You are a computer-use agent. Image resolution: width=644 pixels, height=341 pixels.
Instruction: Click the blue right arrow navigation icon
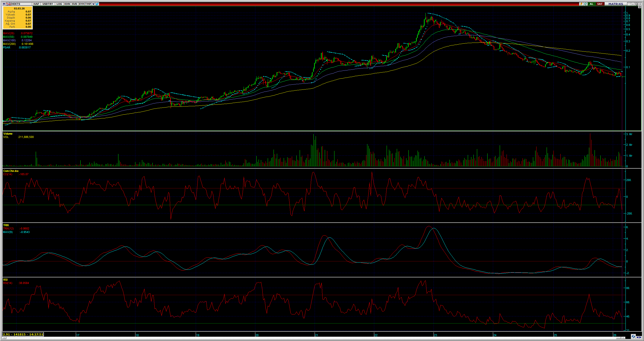click(640, 337)
